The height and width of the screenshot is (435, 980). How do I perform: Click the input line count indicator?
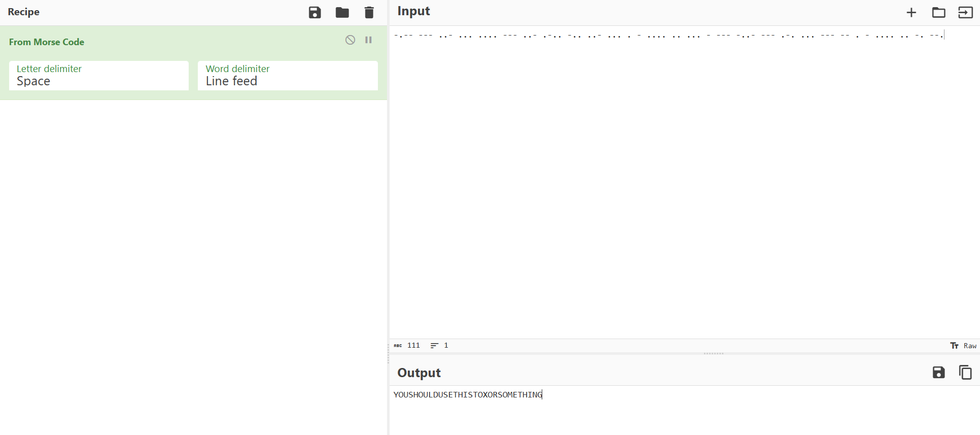click(x=439, y=346)
